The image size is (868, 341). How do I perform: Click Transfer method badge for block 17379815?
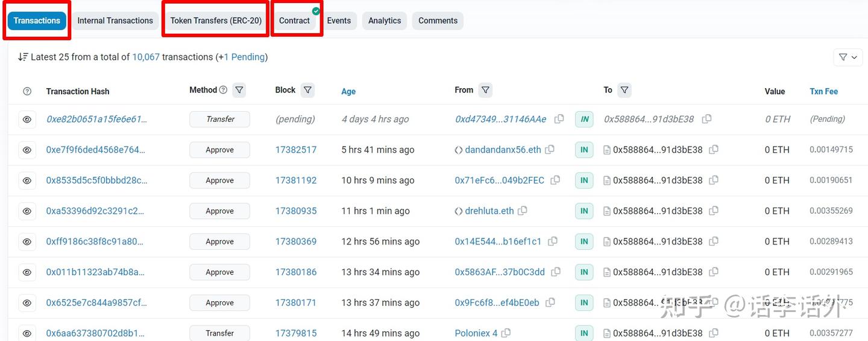pos(219,333)
